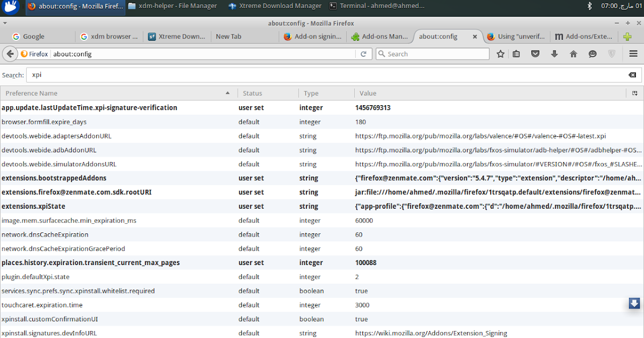This screenshot has height=338, width=644.
Task: Select app.update.lastUpdateTime.xpi-signature-verification preference
Action: point(322,108)
